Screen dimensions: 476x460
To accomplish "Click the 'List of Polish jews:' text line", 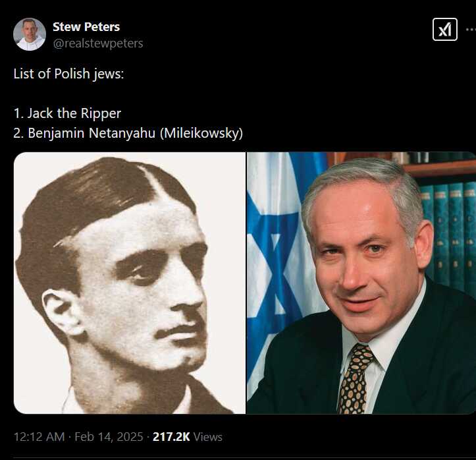I will (68, 74).
